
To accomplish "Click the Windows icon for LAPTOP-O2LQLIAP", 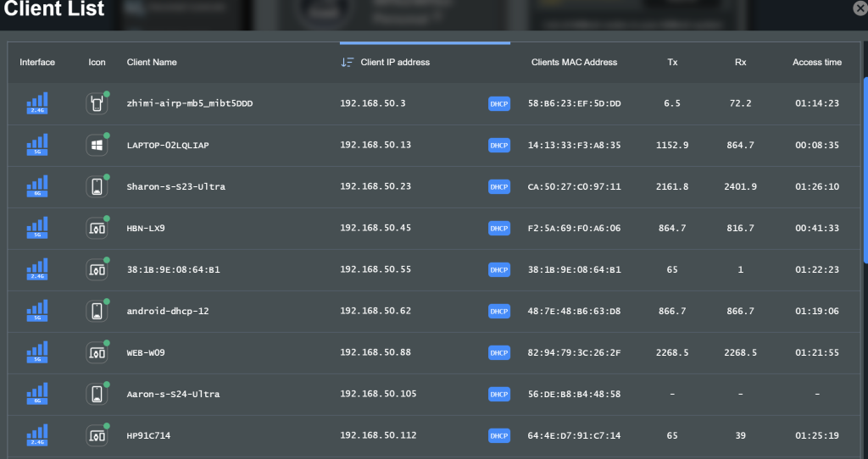I will [97, 145].
